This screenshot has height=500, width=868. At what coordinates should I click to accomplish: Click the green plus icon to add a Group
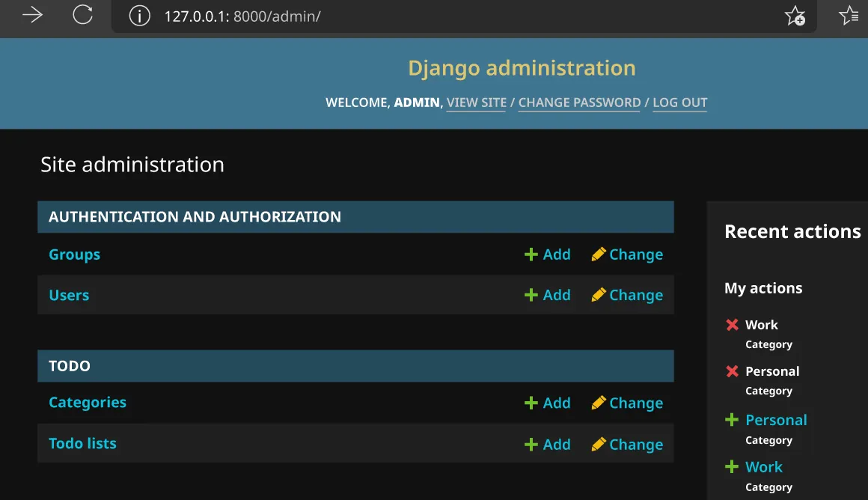tap(530, 254)
